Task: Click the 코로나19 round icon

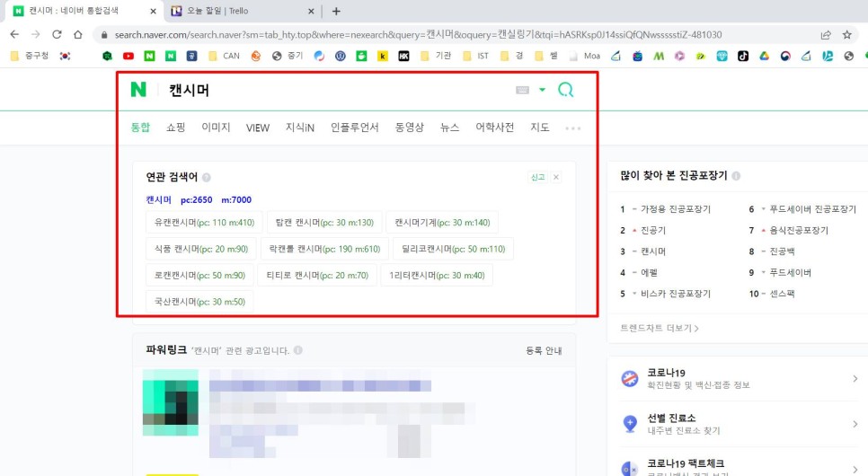Action: coord(629,379)
